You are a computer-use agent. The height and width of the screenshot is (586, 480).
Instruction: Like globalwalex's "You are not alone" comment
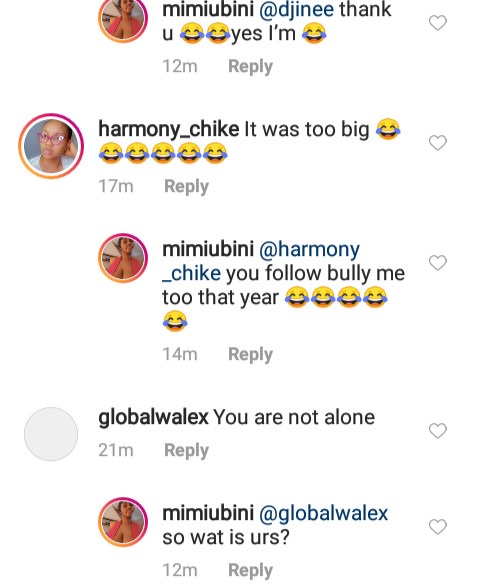(x=438, y=431)
